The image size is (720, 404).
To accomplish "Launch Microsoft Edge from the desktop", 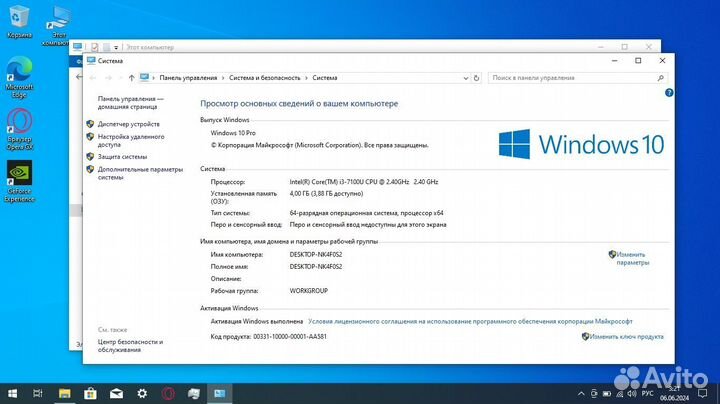I will pyautogui.click(x=19, y=77).
